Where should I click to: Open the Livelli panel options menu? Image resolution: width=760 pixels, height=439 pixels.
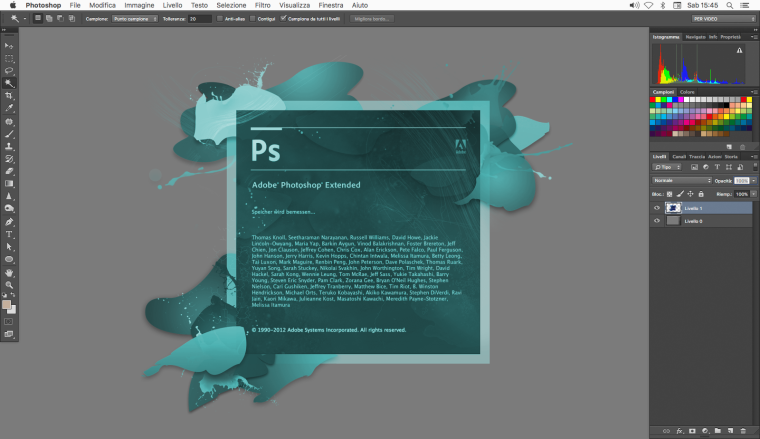click(x=754, y=157)
